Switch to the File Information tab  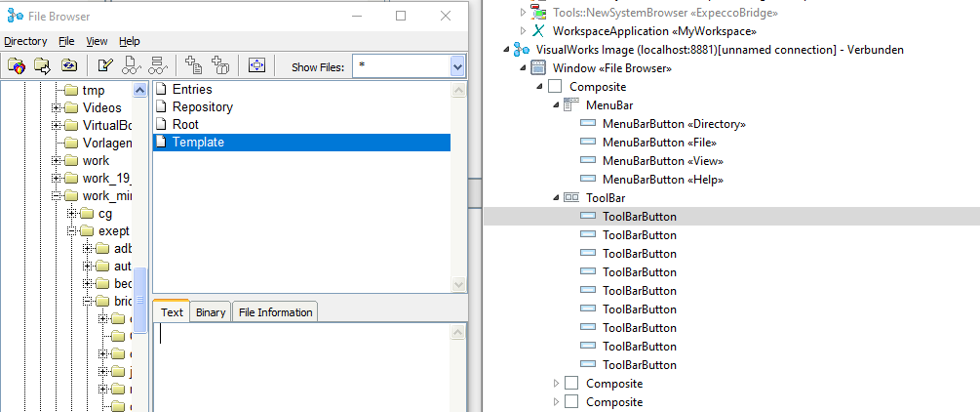[x=275, y=312]
